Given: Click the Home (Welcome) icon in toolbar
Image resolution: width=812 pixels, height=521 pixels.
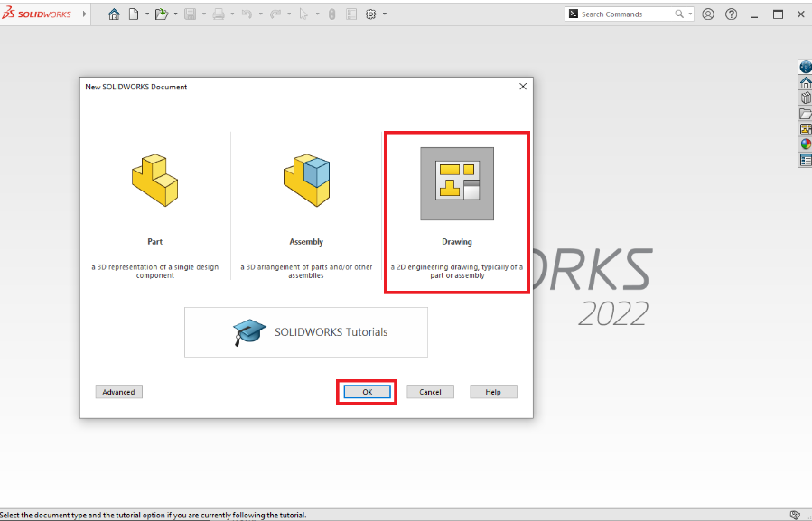Looking at the screenshot, I should [x=114, y=14].
